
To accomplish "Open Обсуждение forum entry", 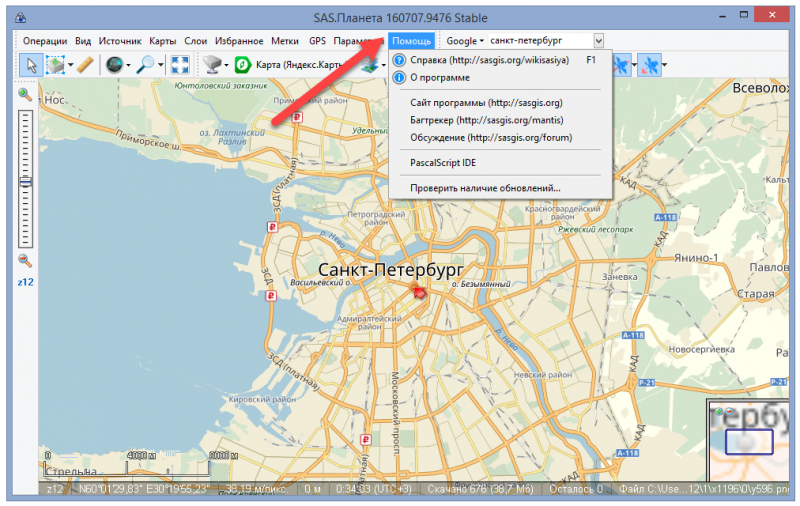I will click(x=500, y=137).
